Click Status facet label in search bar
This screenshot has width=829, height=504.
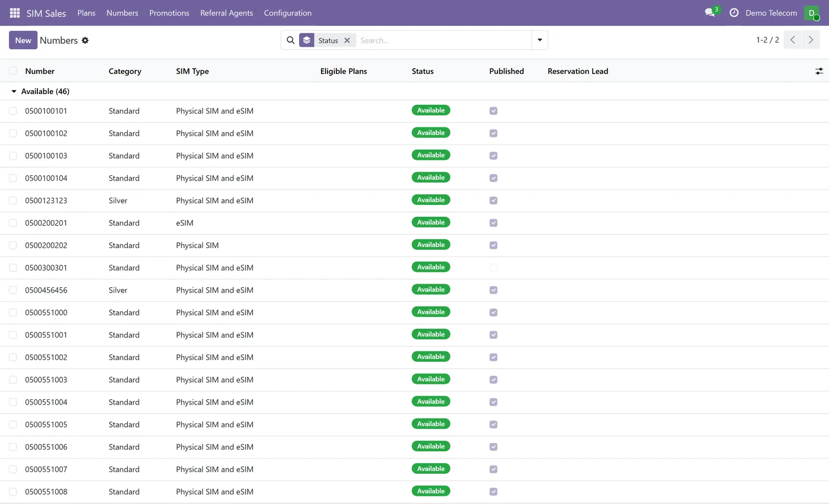pos(328,40)
